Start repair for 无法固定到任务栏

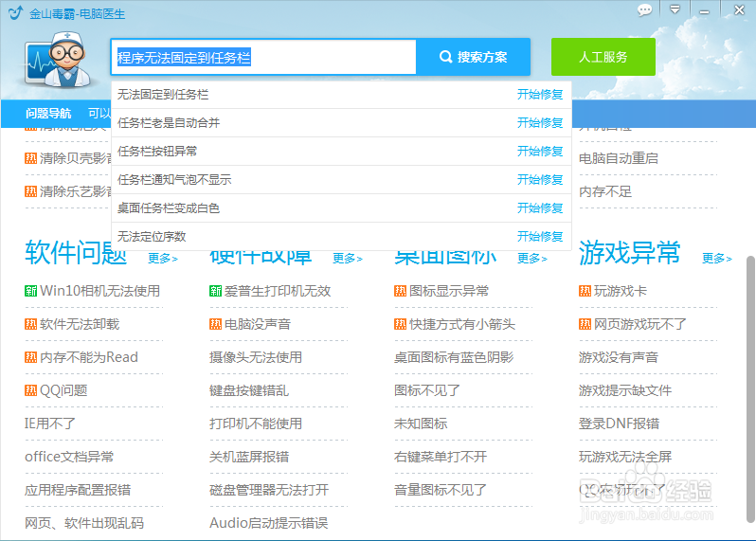click(540, 95)
